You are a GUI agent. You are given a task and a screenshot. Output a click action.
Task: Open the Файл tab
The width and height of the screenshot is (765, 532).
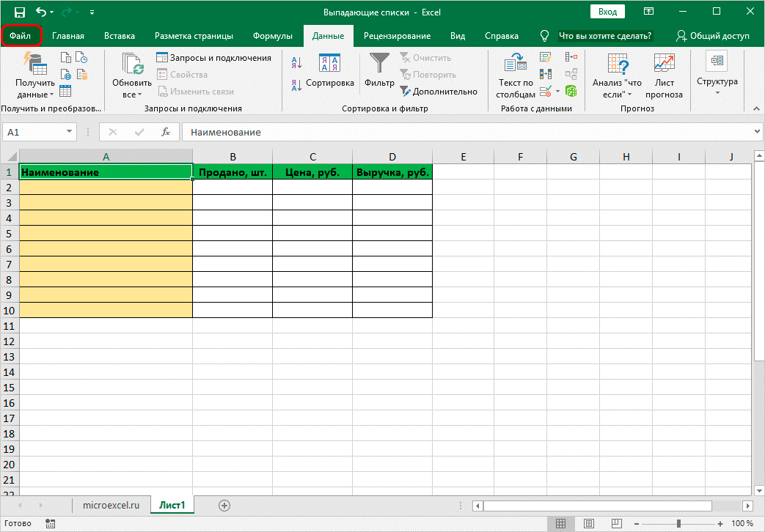pos(21,35)
